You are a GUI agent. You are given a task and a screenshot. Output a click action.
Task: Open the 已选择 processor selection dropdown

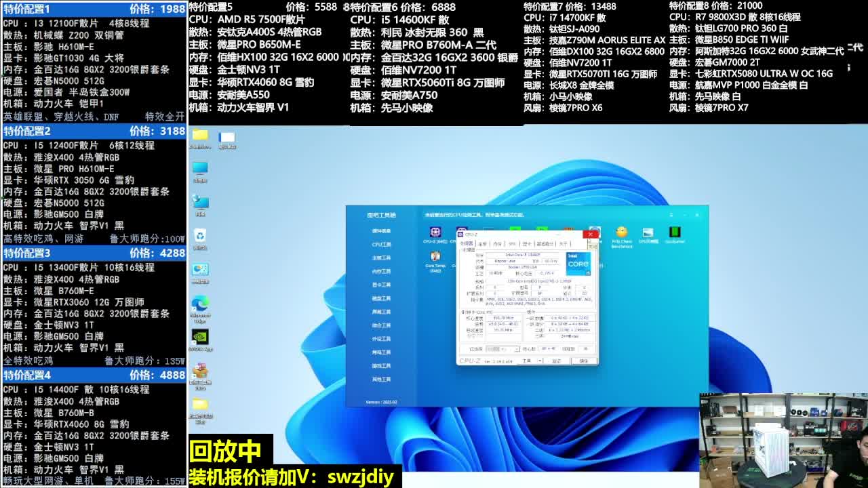(503, 349)
